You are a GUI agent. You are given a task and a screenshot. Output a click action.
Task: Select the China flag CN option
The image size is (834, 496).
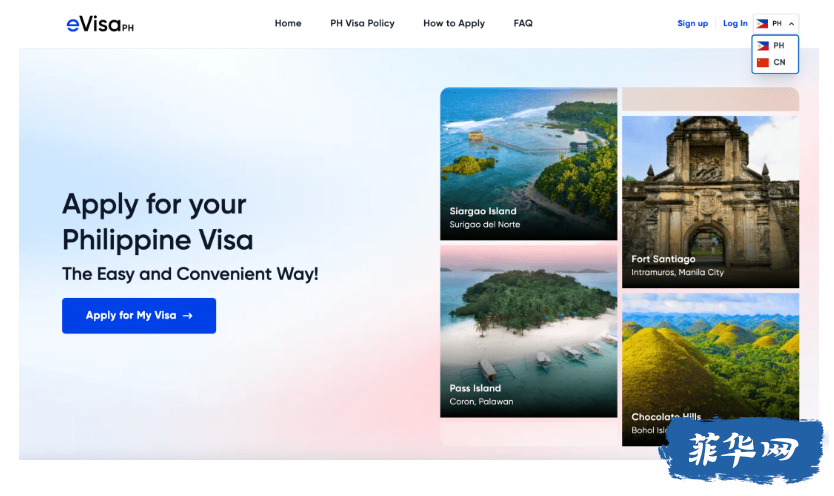click(x=763, y=62)
